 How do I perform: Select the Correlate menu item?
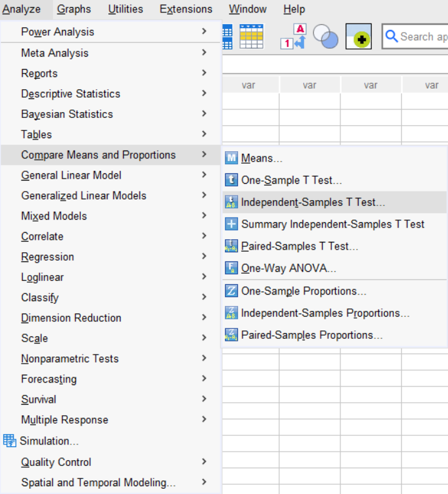coord(110,237)
